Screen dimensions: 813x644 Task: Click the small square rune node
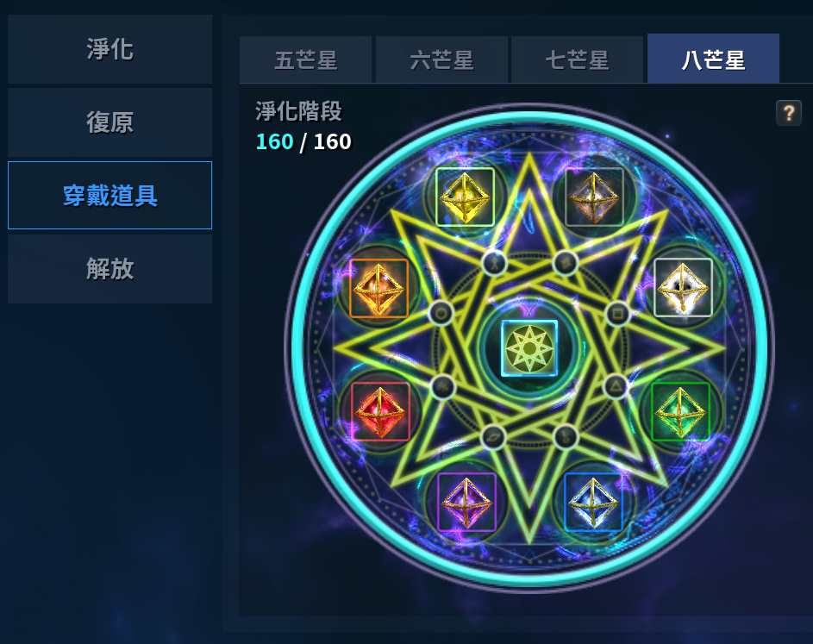617,313
